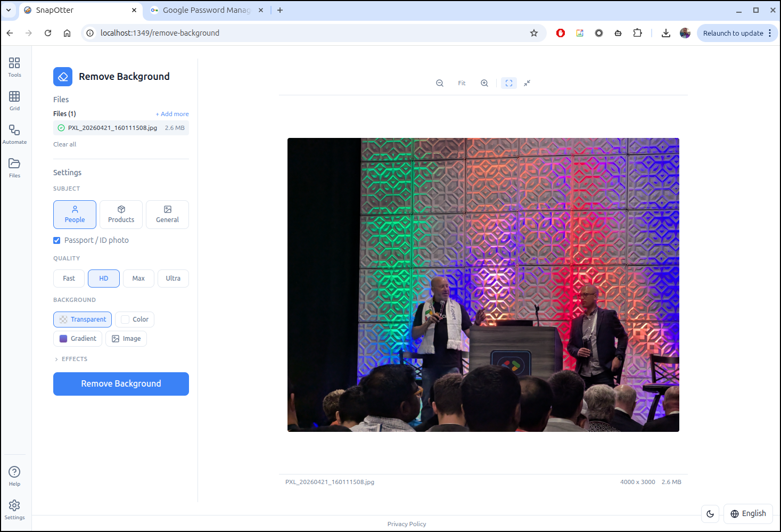Uncheck the Passport / ID photo checkbox
Screen dimensions: 781x532
tap(57, 240)
